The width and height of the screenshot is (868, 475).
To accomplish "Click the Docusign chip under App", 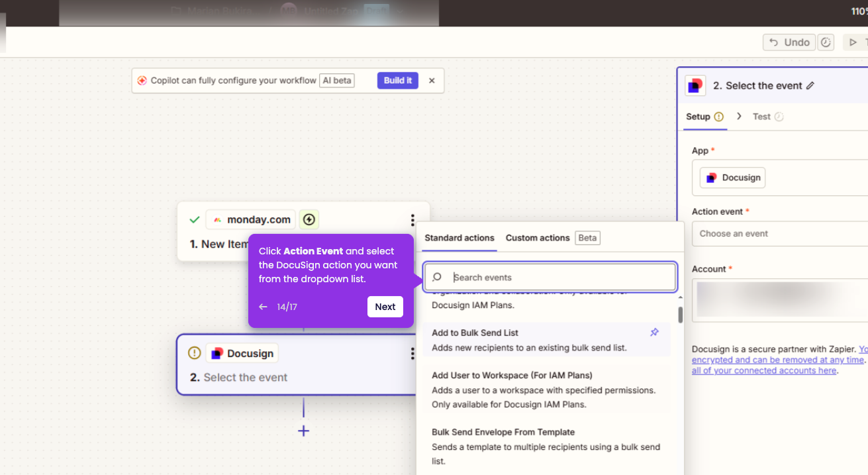I will (732, 178).
